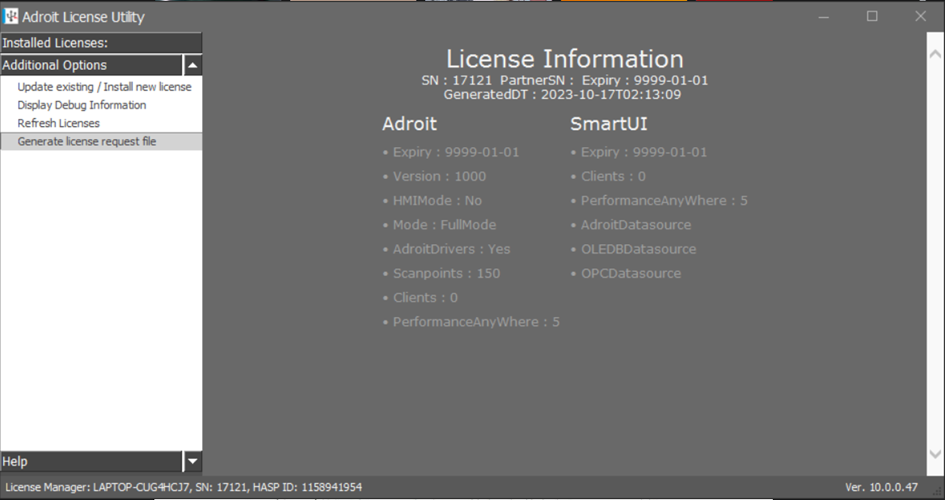This screenshot has height=500, width=945.
Task: Click AdroitDrivers : Yes entry
Action: 451,249
